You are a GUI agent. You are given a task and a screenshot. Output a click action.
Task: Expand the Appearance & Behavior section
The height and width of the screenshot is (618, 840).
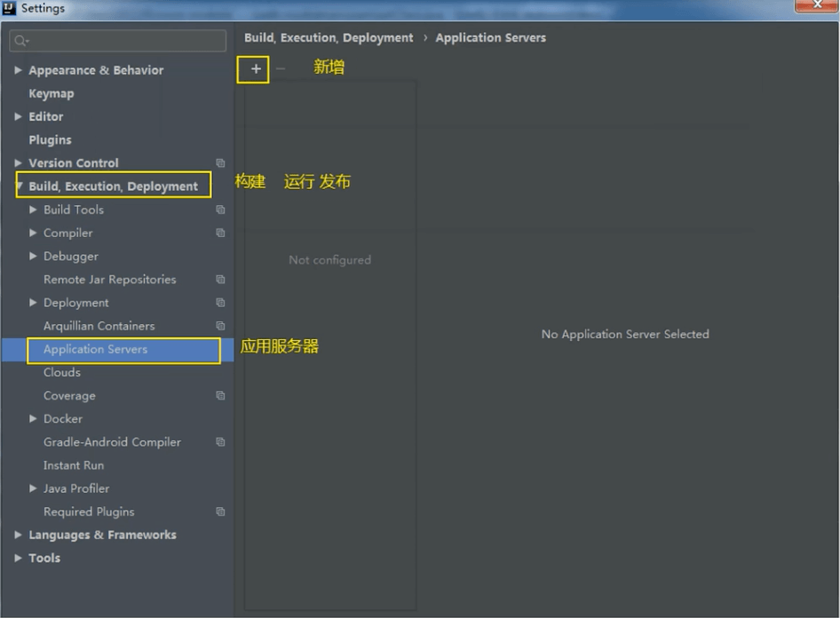point(19,70)
